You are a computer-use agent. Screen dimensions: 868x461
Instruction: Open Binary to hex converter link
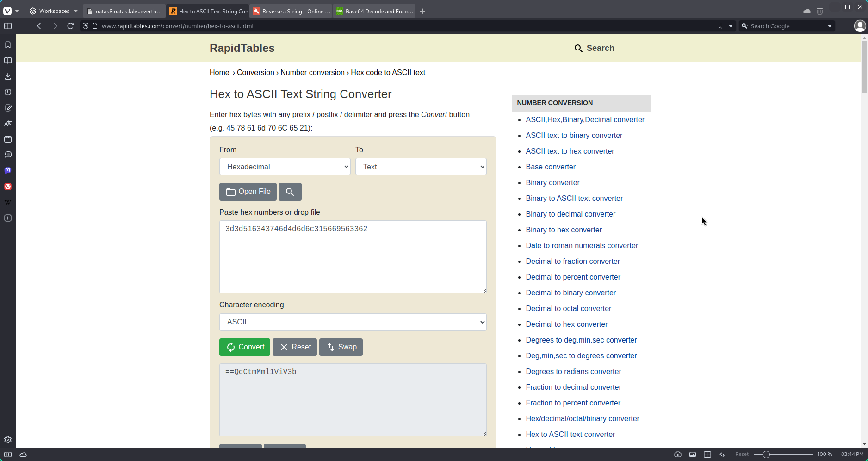point(564,230)
